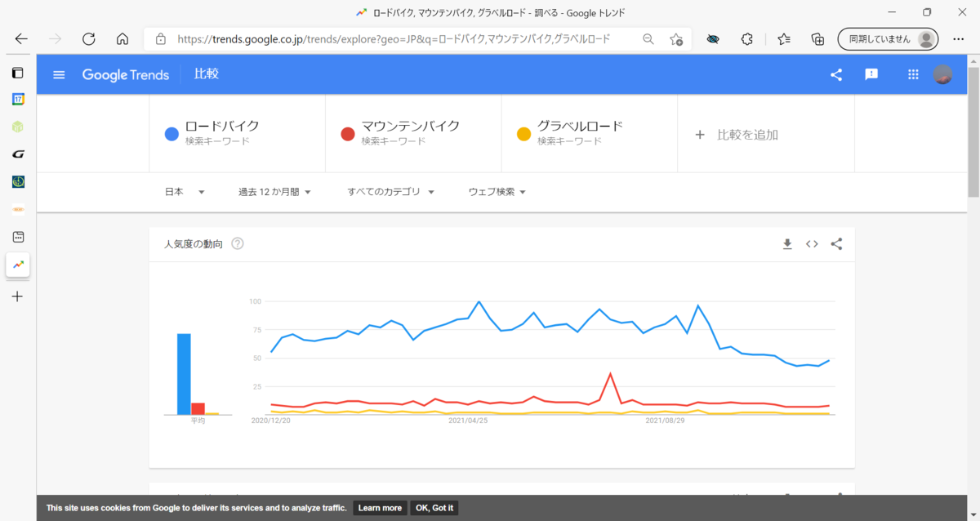Share the comparison from header bar

836,74
